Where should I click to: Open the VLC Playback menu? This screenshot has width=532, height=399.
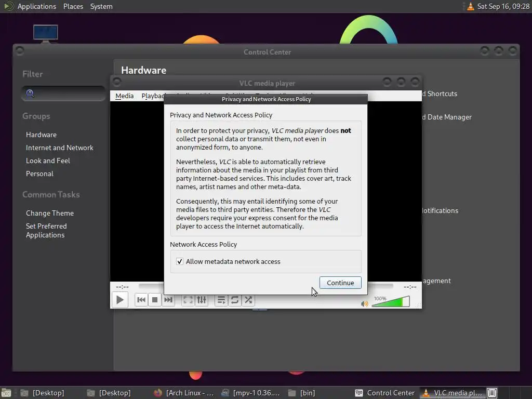(153, 96)
